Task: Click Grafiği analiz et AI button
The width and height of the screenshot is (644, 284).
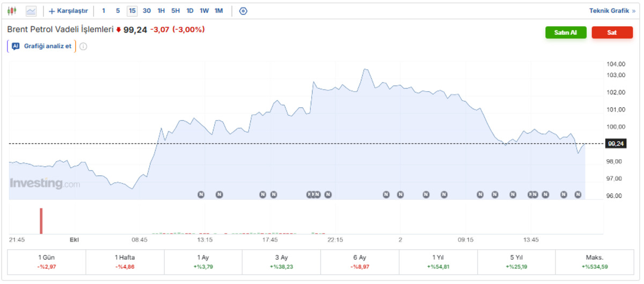Action: click(42, 46)
